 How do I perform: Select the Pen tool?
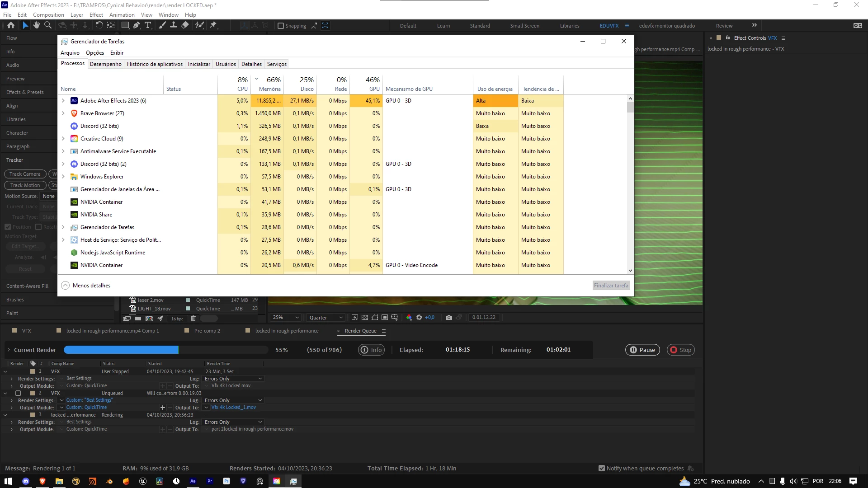(137, 25)
